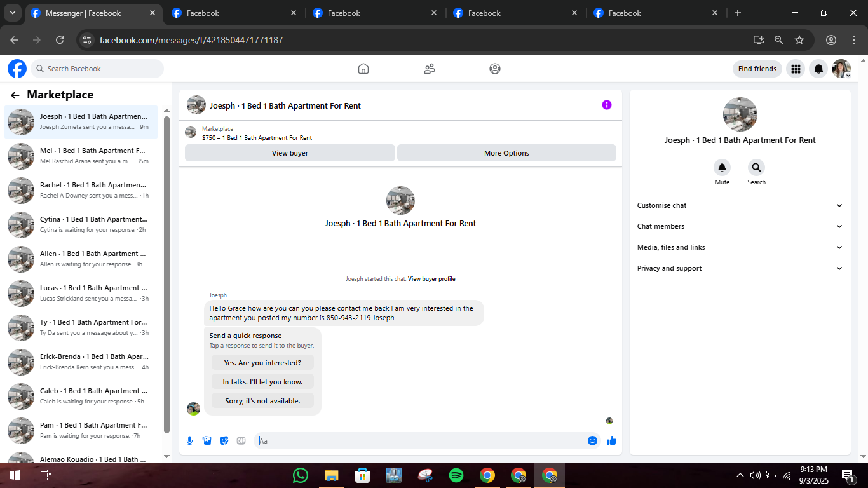Send quick reply 'Sorry, it's not available.'

click(x=262, y=401)
